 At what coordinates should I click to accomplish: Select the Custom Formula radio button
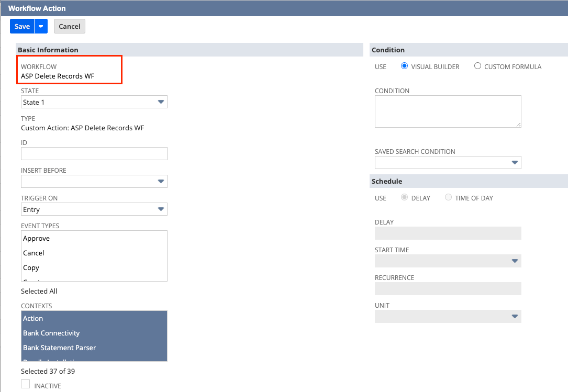click(x=477, y=66)
